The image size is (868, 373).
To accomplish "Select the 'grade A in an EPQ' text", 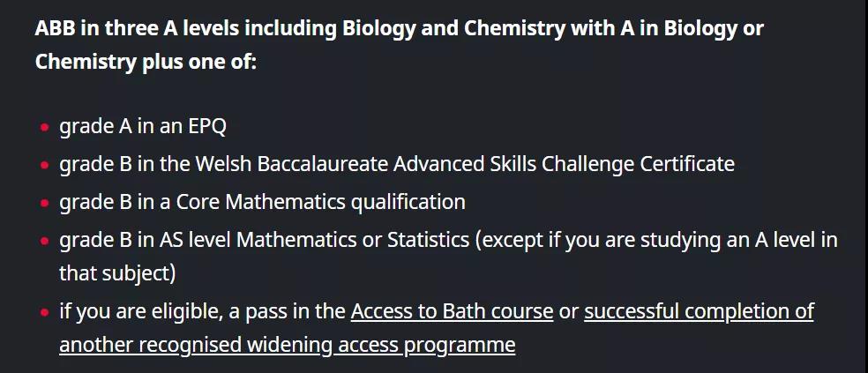I will [x=143, y=127].
